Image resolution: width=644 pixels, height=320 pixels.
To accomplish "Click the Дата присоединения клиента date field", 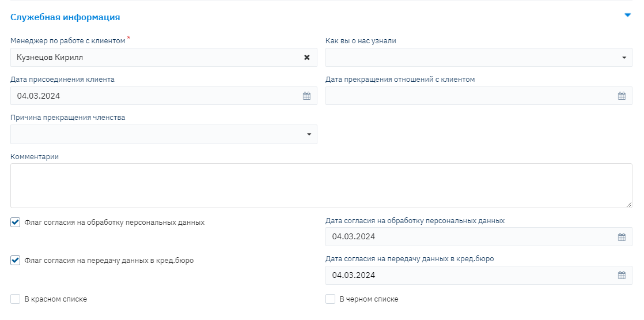I will [x=156, y=96].
